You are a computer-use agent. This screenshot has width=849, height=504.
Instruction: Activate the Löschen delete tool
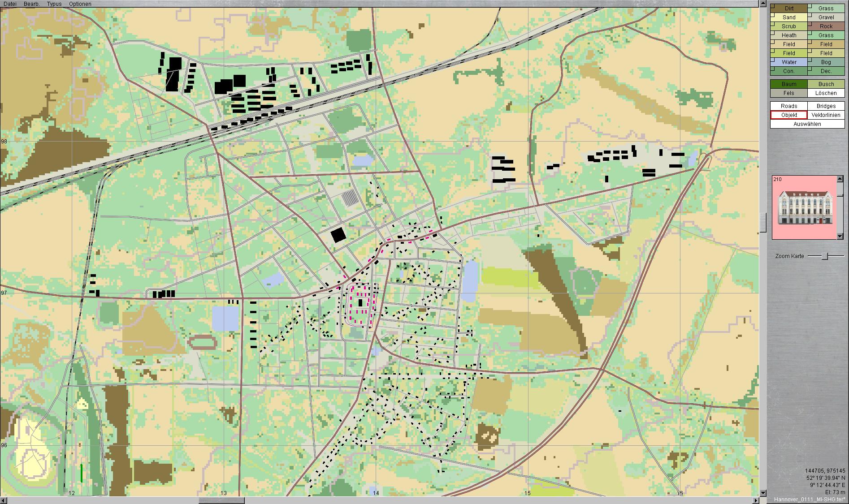826,93
